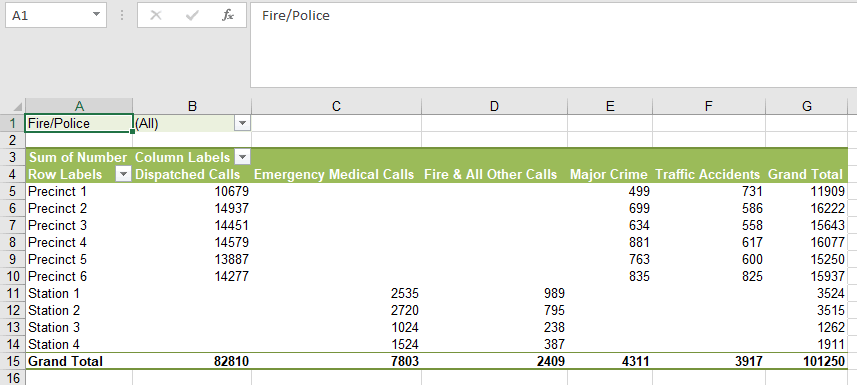Viewport: 857px width, 385px height.
Task: Open the Fire/Police (All) filter dropdown
Action: tap(243, 124)
